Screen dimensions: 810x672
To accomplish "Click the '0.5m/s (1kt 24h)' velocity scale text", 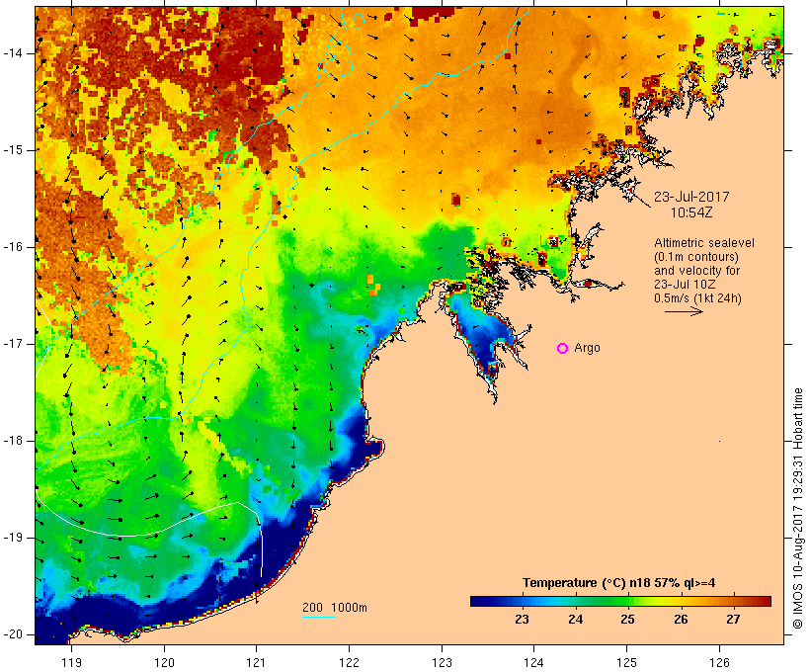I will [698, 298].
